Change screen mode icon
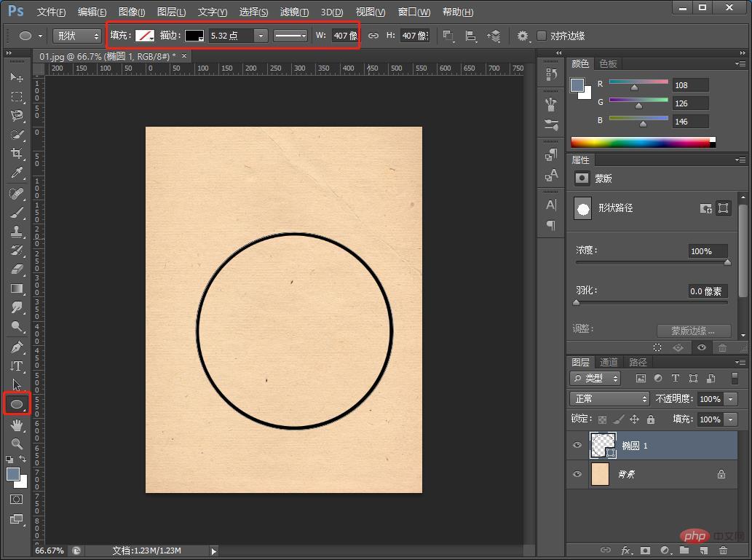The width and height of the screenshot is (752, 560). click(x=17, y=519)
